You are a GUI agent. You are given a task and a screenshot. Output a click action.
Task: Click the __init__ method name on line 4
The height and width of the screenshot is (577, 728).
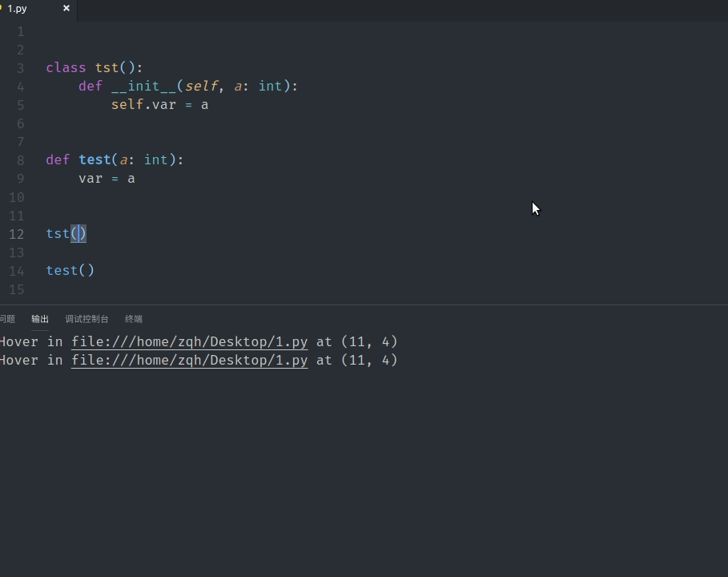143,87
